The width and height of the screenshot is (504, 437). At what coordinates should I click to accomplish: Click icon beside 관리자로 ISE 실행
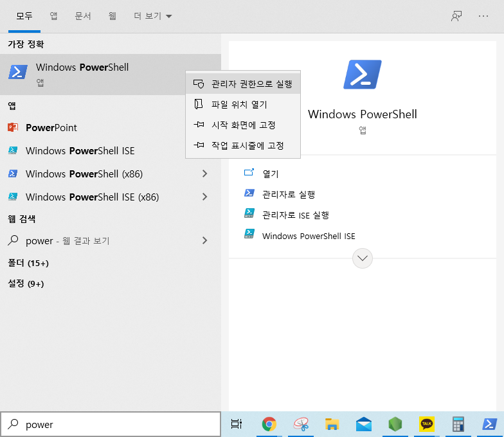(249, 213)
